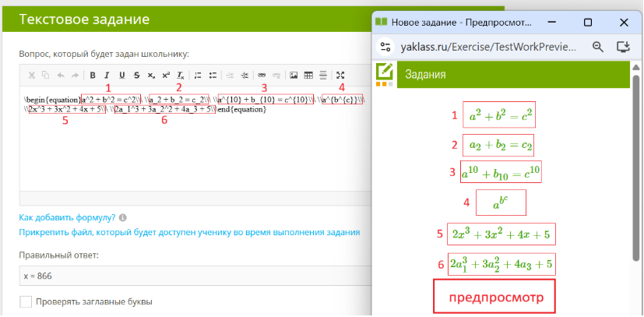This screenshot has width=644, height=317.
Task: Click the Правильный ответ: label
Action: point(58,255)
